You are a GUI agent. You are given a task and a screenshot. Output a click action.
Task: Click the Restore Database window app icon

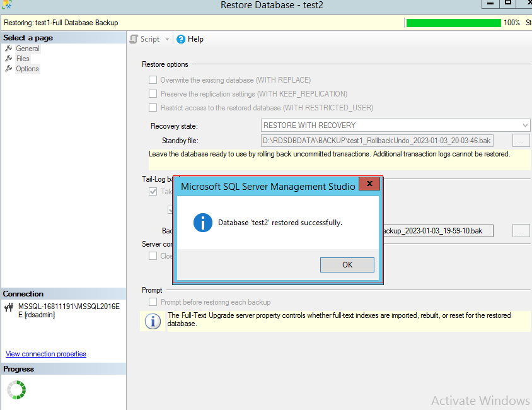tap(7, 4)
